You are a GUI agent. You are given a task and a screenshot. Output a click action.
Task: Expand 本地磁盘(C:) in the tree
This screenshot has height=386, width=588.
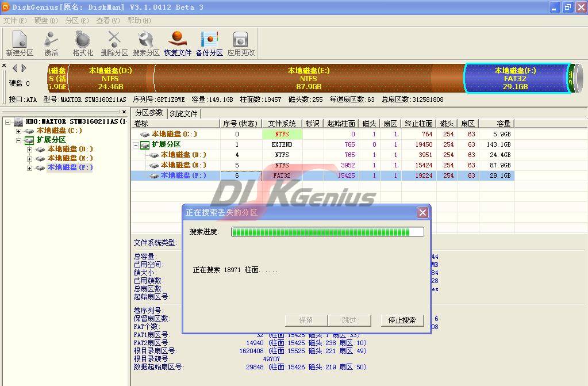18,131
